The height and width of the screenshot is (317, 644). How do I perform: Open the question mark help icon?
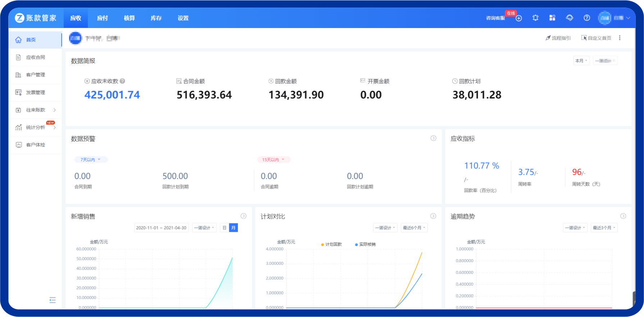pyautogui.click(x=587, y=18)
